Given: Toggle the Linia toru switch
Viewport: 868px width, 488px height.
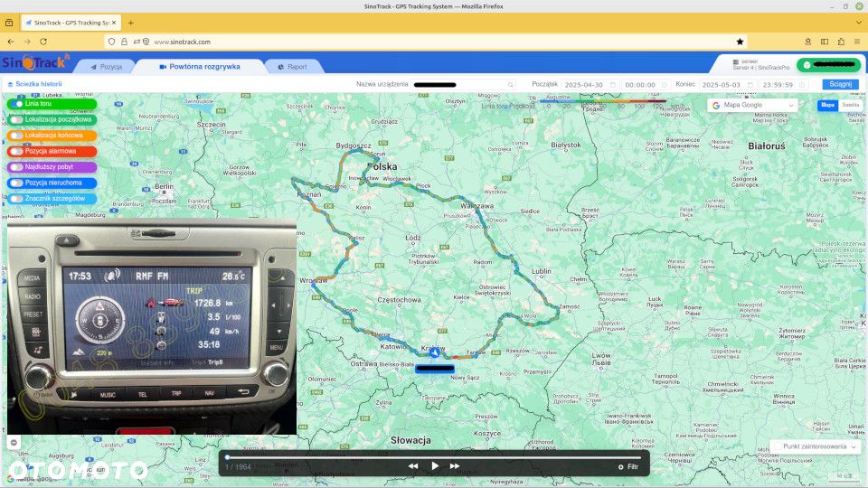Looking at the screenshot, I should click(x=16, y=103).
